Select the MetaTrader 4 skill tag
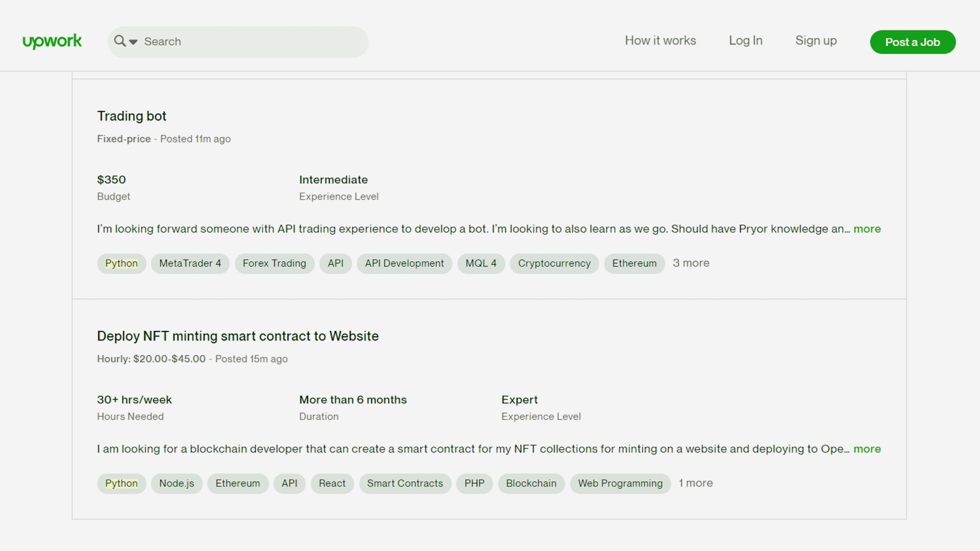Viewport: 980px width, 551px height. point(190,263)
